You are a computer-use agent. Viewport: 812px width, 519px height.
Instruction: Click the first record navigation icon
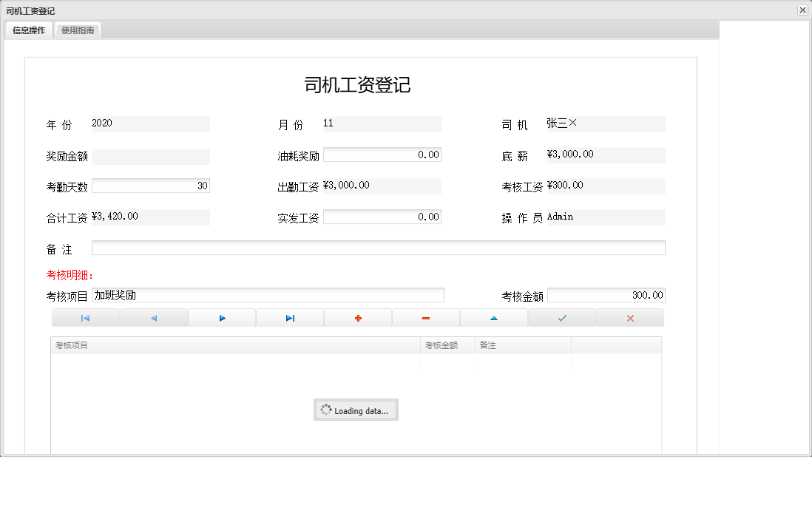(x=85, y=317)
